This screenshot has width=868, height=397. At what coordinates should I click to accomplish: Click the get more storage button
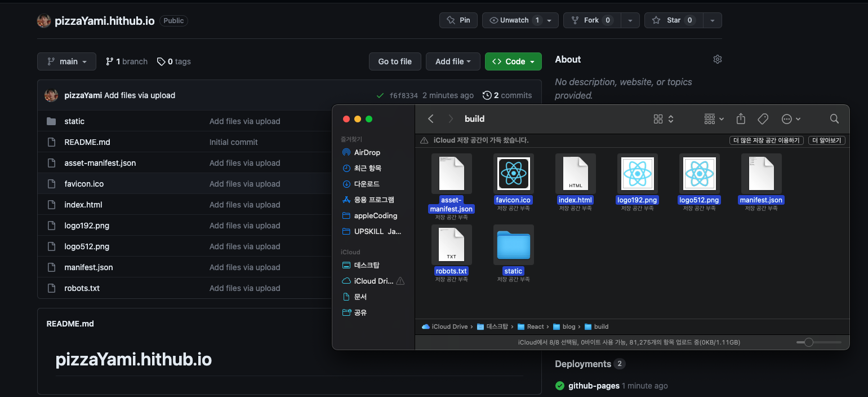pyautogui.click(x=766, y=140)
